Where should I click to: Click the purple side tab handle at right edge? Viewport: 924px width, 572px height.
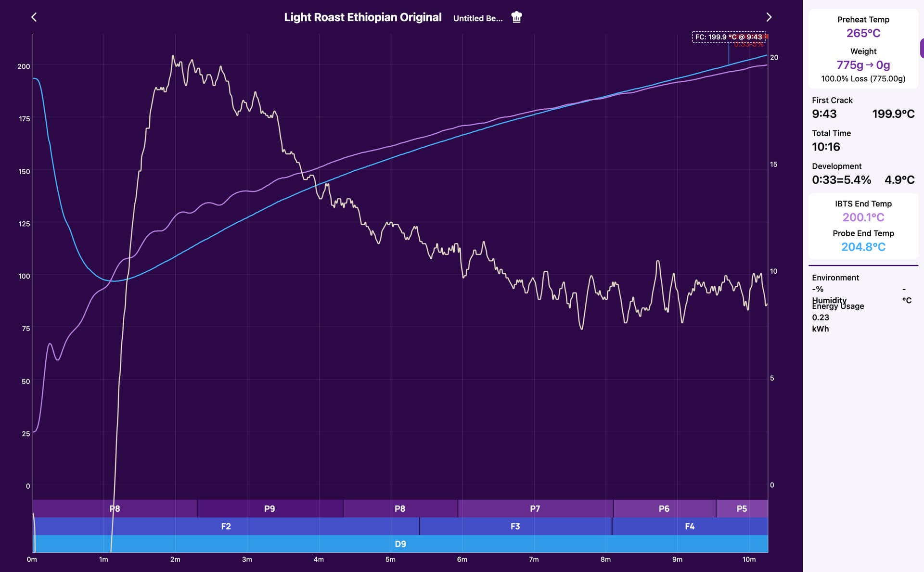pyautogui.click(x=922, y=48)
